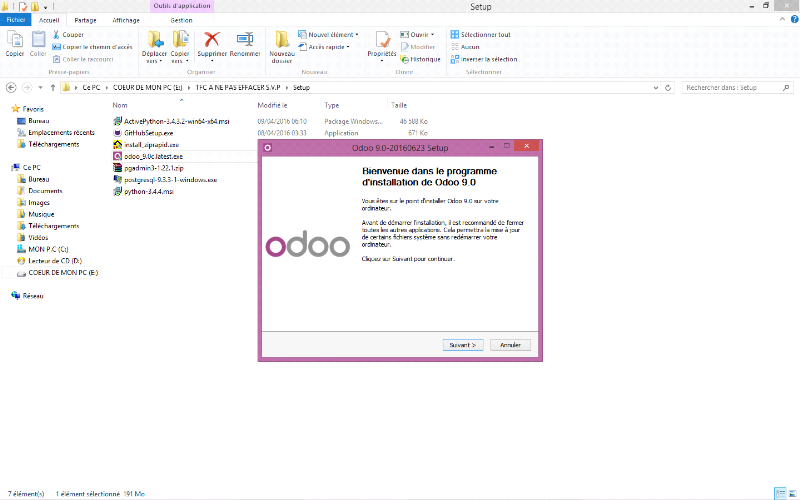
Task: Click Inverser la sélection
Action: tap(484, 59)
